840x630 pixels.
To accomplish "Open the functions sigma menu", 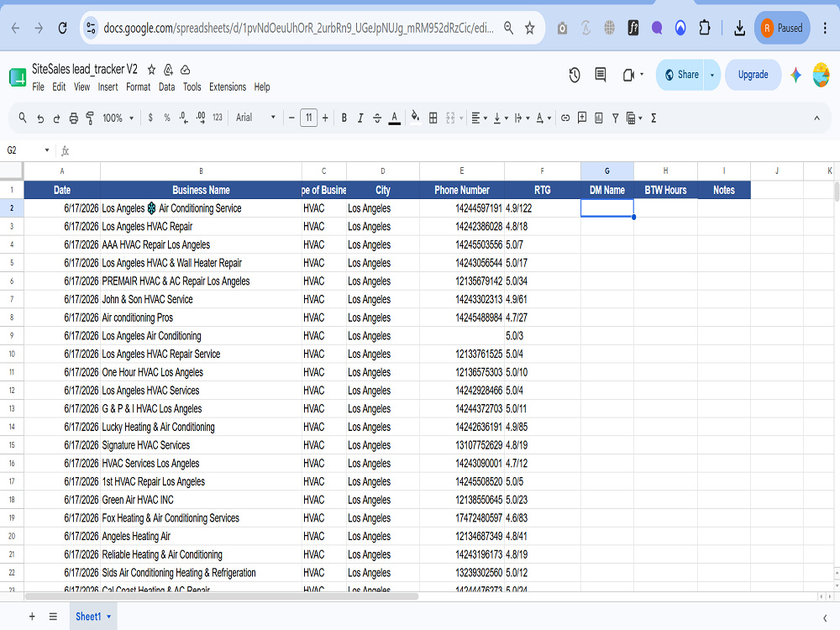I will [x=654, y=118].
